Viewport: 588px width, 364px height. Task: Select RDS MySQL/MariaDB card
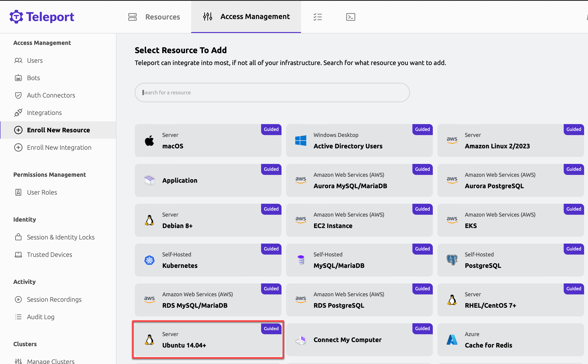pyautogui.click(x=208, y=300)
